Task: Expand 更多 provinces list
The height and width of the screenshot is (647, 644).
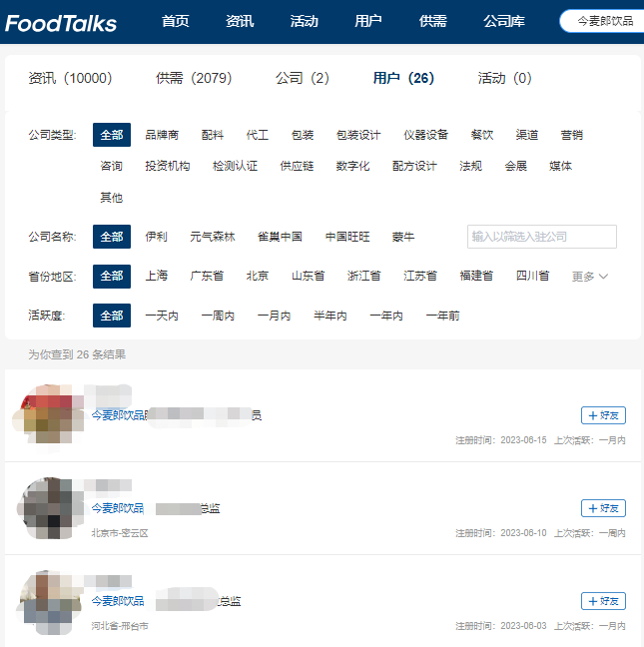Action: [589, 276]
